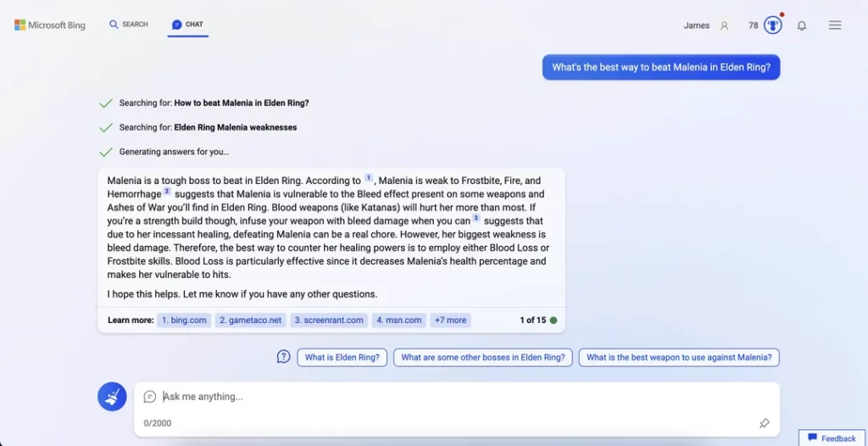Click the chat bubble icon in input box

pos(149,397)
